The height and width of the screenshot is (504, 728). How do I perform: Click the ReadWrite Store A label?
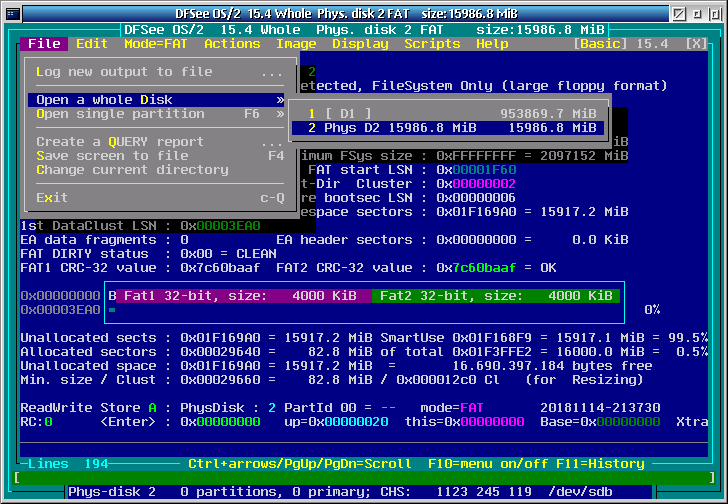[x=88, y=408]
